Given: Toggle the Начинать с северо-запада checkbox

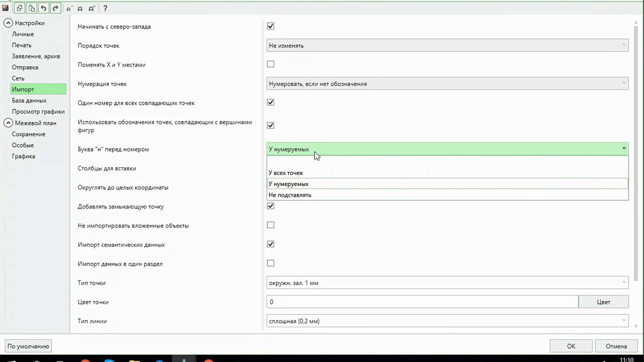Looking at the screenshot, I should 271,26.
